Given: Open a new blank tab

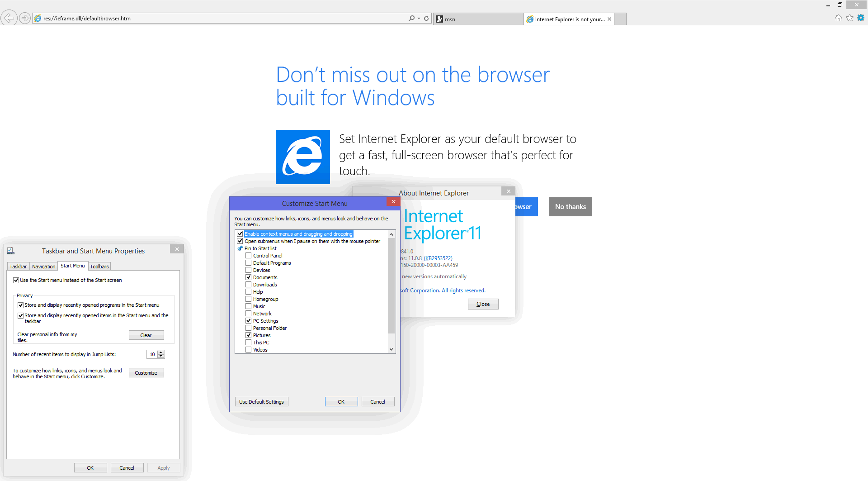Looking at the screenshot, I should (x=620, y=19).
